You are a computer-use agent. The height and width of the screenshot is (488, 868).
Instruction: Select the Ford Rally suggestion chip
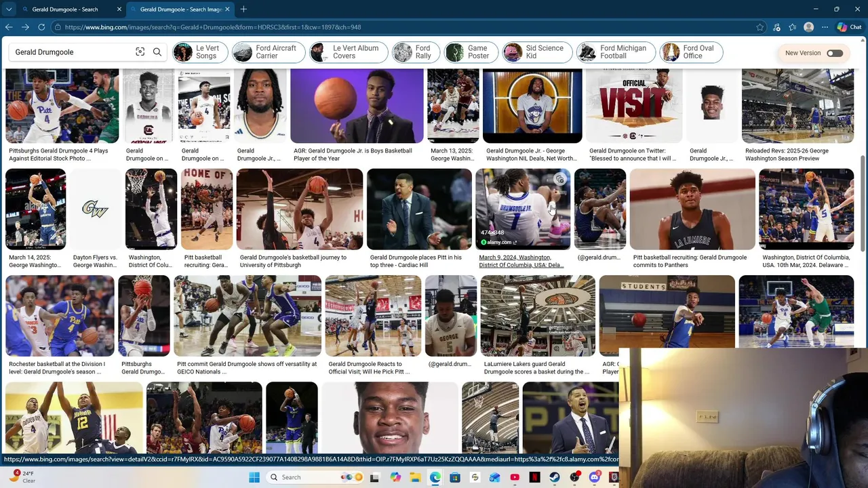416,52
